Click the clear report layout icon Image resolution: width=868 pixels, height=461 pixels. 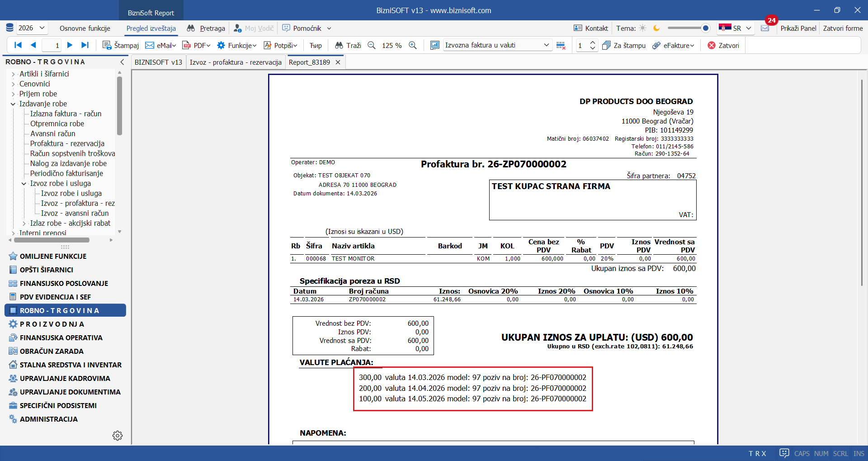point(561,45)
